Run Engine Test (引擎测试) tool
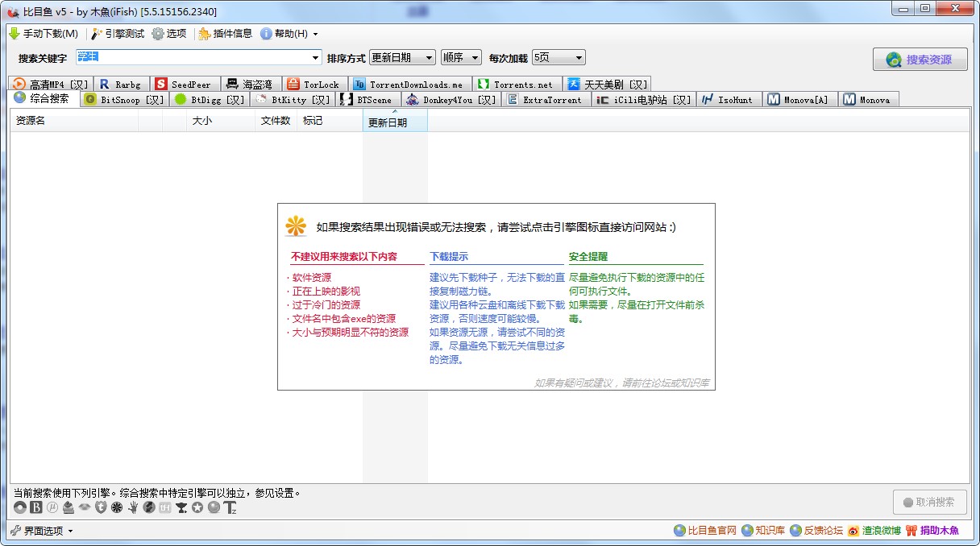 click(118, 34)
